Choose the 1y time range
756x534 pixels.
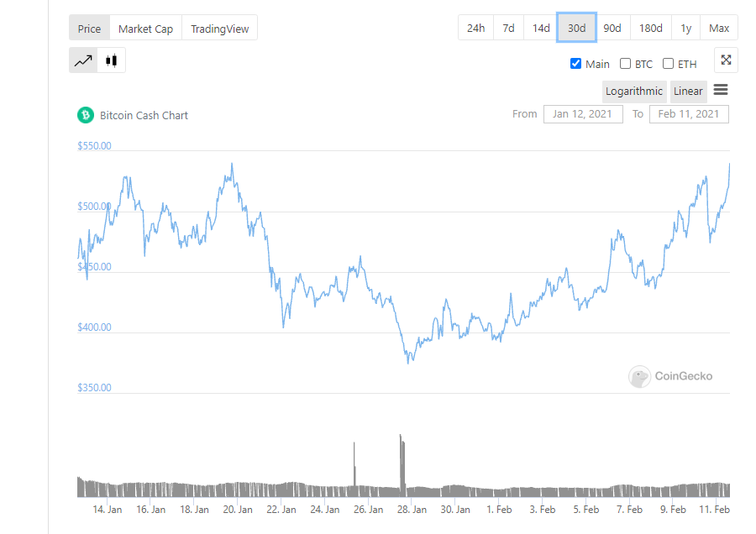point(686,28)
